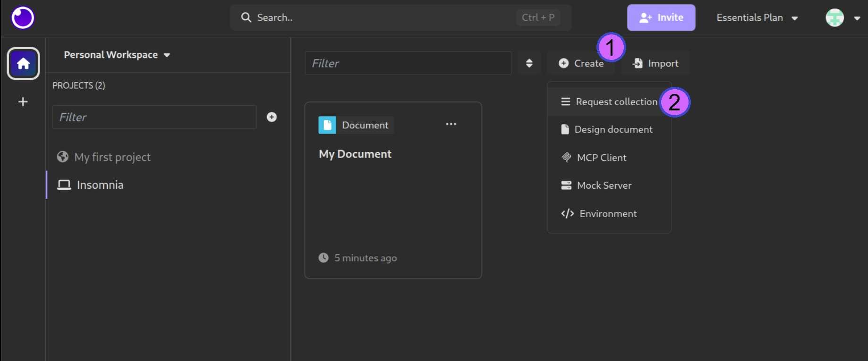Viewport: 868px width, 361px height.
Task: Select the Insomnia project in list
Action: [x=100, y=185]
